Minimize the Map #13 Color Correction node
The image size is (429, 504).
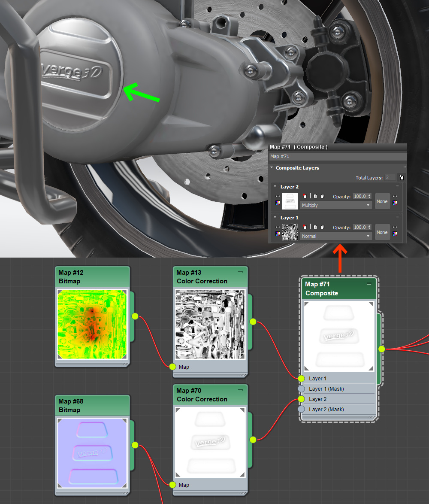[x=241, y=272]
